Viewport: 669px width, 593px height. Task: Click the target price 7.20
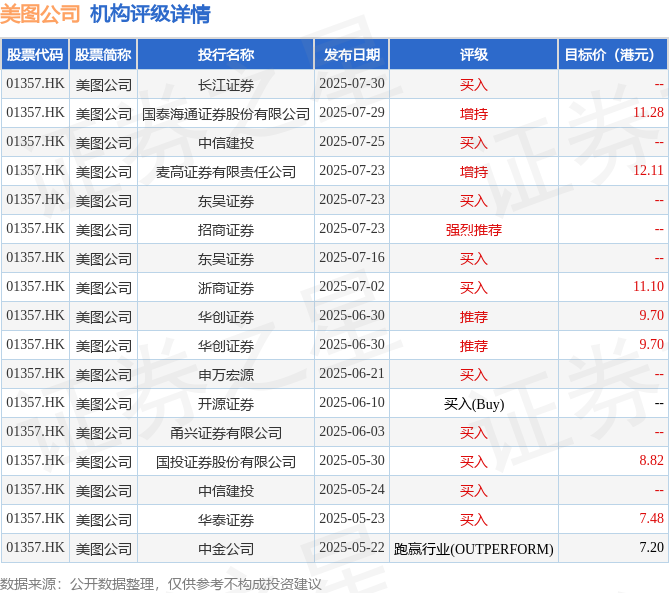click(652, 548)
